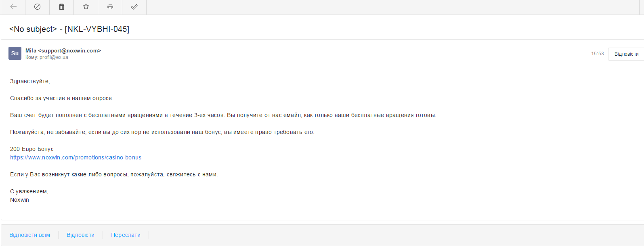Mark message as spam with block icon
The height and width of the screenshot is (249, 644).
[37, 6]
